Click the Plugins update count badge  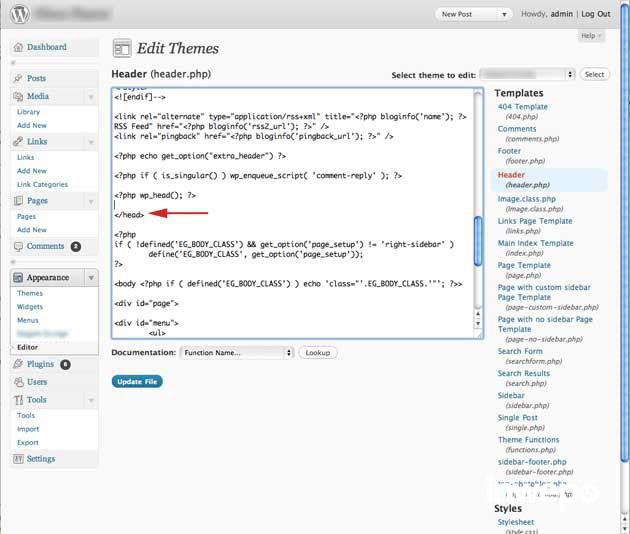tap(65, 364)
